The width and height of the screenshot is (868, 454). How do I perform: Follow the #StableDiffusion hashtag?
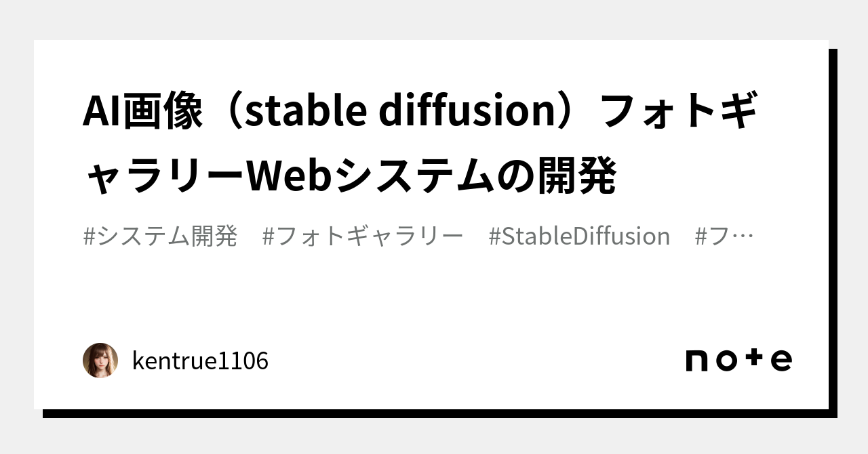tap(579, 236)
